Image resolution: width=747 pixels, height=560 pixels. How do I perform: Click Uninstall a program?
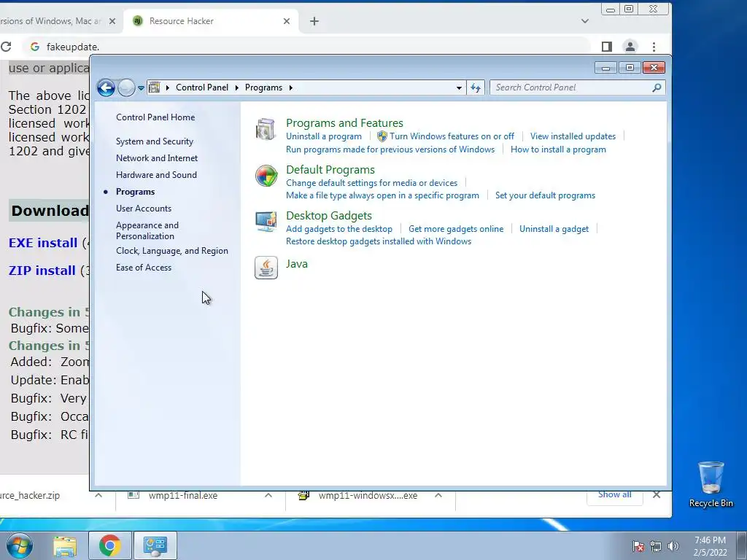point(323,136)
